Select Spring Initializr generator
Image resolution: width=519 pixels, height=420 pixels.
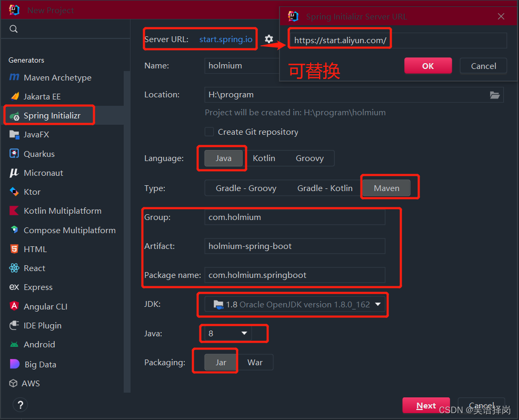(52, 115)
